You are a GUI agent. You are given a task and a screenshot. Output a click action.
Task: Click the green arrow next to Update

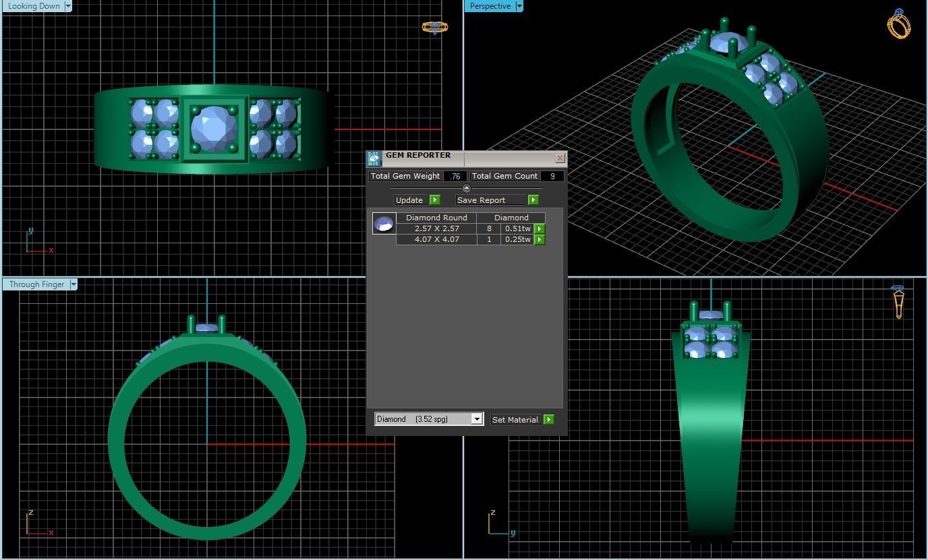point(435,200)
